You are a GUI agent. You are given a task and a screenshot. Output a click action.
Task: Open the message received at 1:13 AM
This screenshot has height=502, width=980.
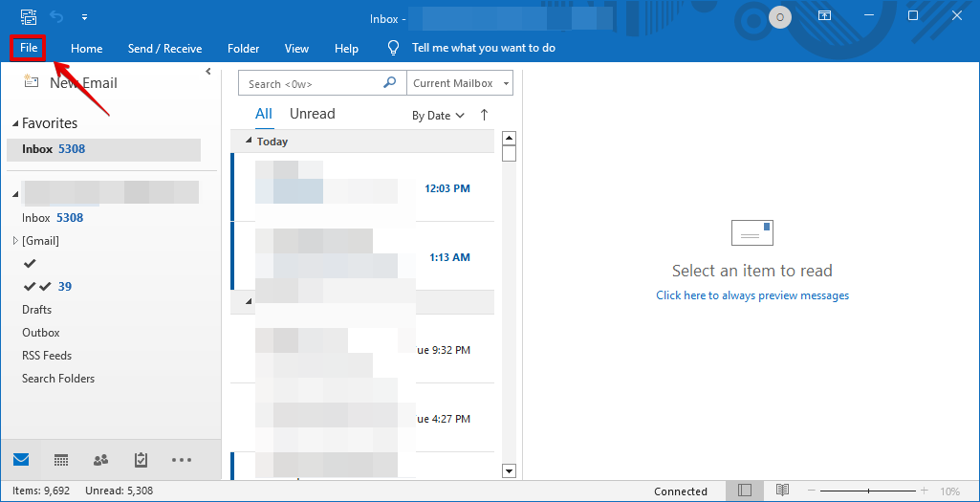[362, 256]
